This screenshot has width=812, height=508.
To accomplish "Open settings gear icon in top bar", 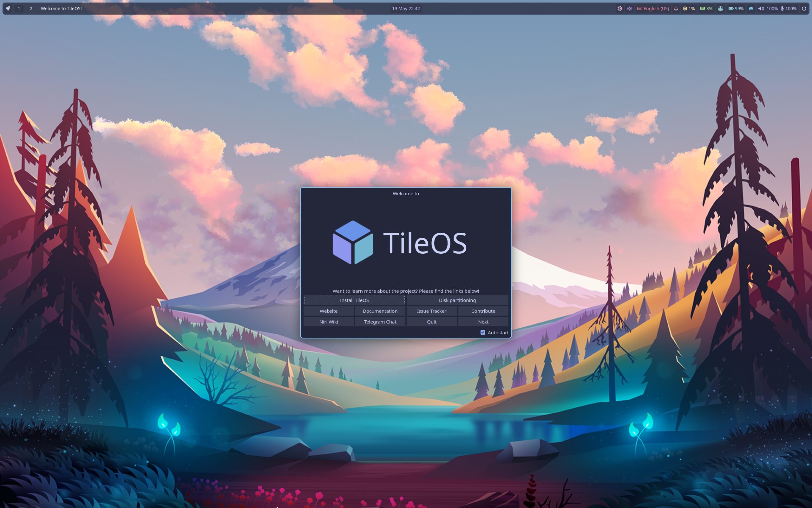I will pyautogui.click(x=619, y=8).
